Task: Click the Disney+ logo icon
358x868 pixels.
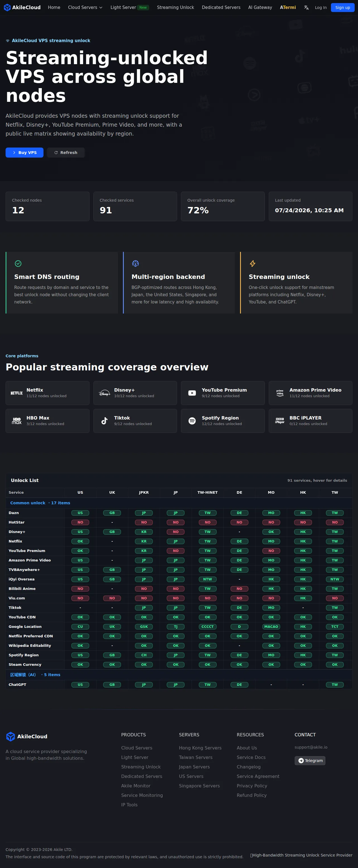Action: (x=104, y=393)
